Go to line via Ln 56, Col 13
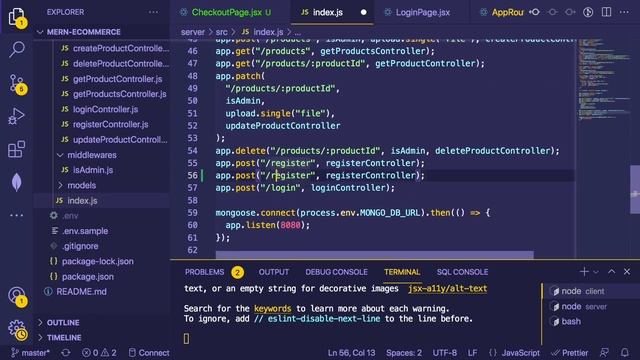 point(351,353)
